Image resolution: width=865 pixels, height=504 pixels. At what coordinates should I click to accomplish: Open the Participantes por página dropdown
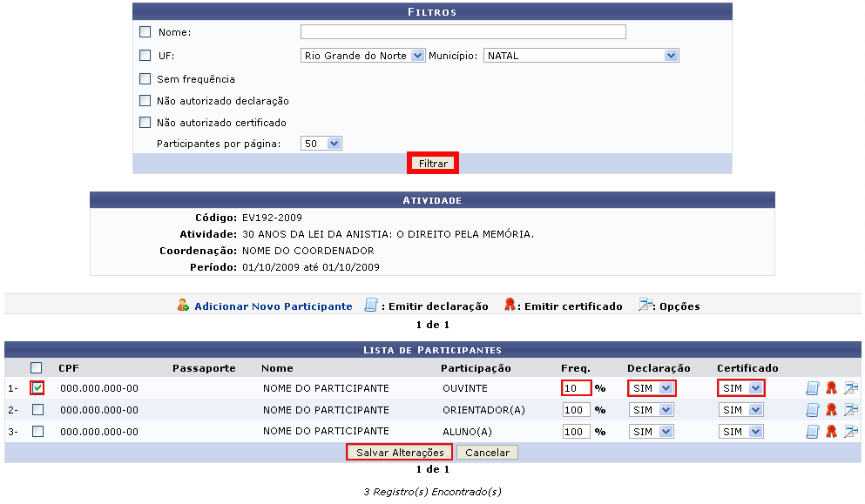[x=321, y=144]
